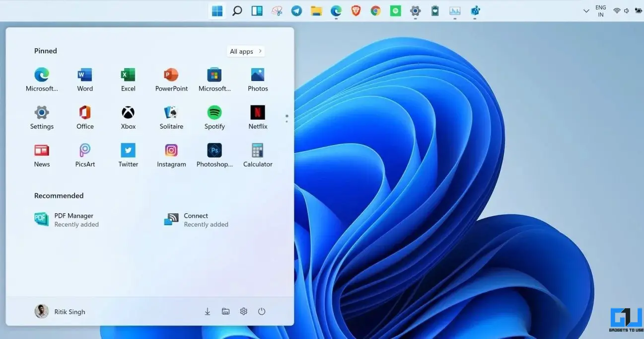Open recommended PDF Manager

(x=67, y=220)
